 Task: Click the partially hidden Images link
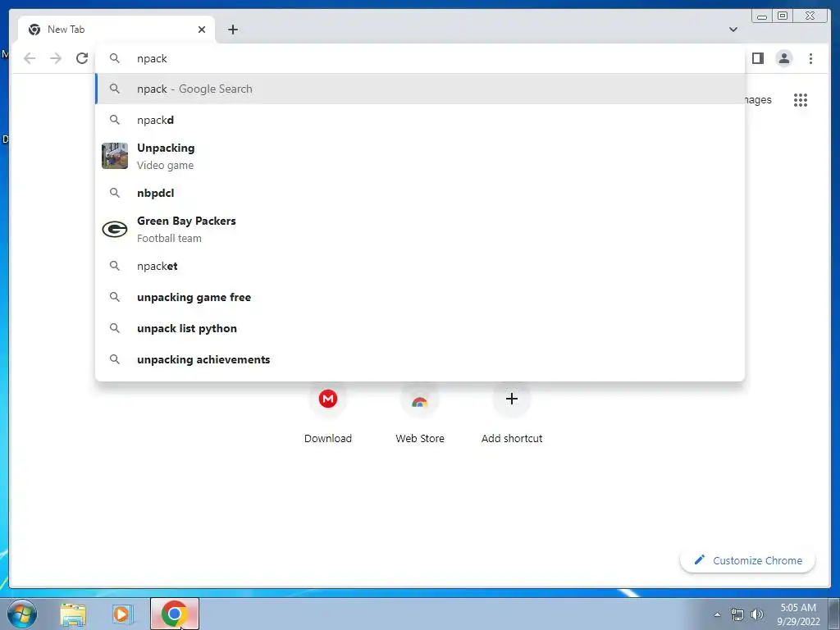pyautogui.click(x=758, y=100)
